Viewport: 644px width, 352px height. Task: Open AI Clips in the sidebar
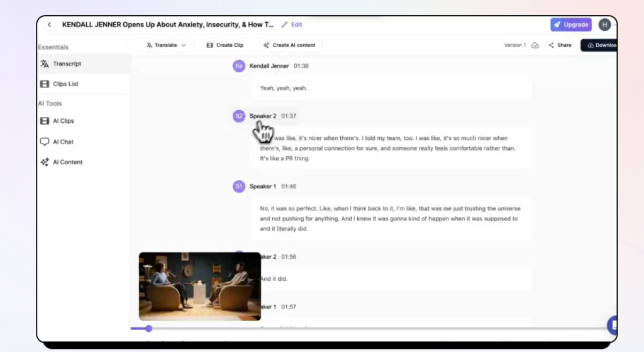(x=84, y=121)
